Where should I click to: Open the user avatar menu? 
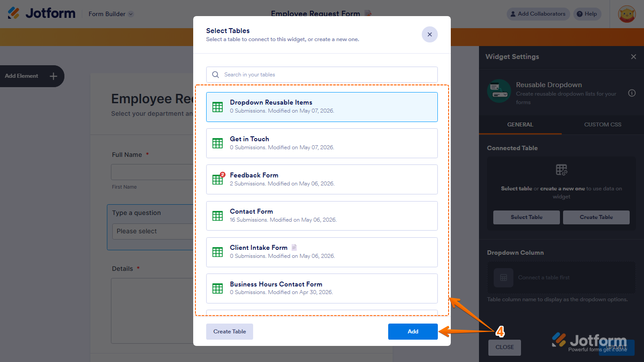[x=626, y=14]
